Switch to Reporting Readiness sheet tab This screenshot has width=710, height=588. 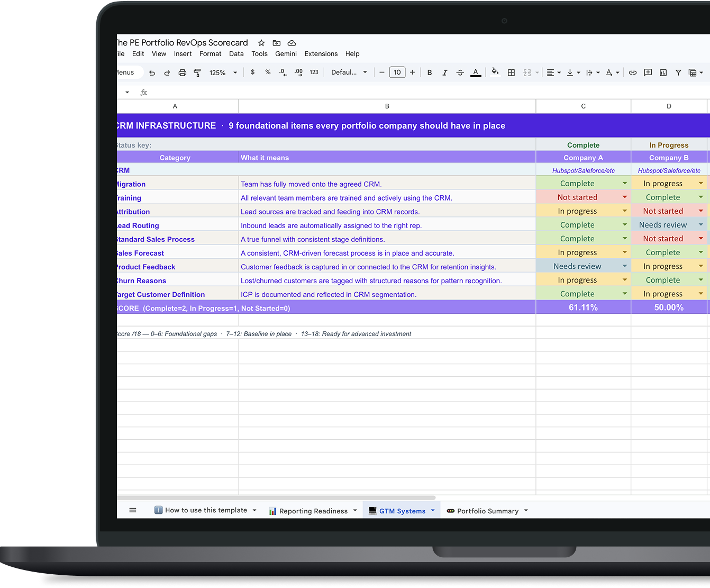click(x=313, y=511)
